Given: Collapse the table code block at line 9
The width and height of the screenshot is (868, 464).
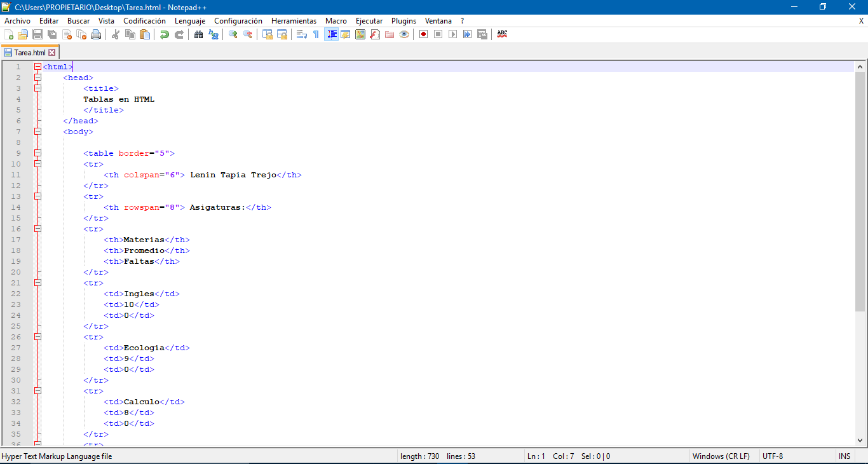Looking at the screenshot, I should pos(37,153).
